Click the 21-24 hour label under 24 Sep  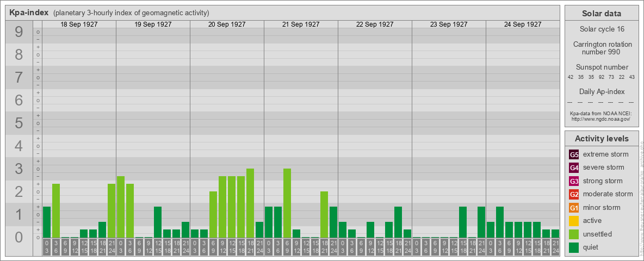pyautogui.click(x=555, y=247)
